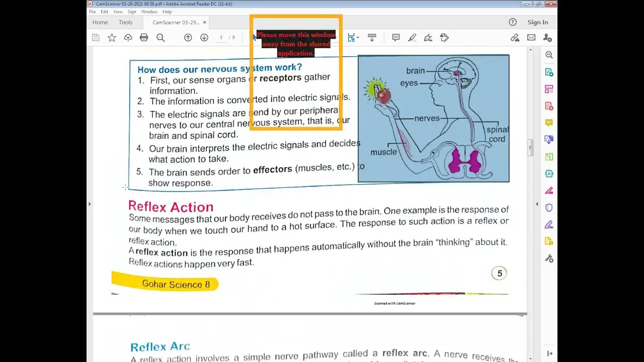
Task: Click the 'spinal cord' diagram label
Action: [x=498, y=134]
